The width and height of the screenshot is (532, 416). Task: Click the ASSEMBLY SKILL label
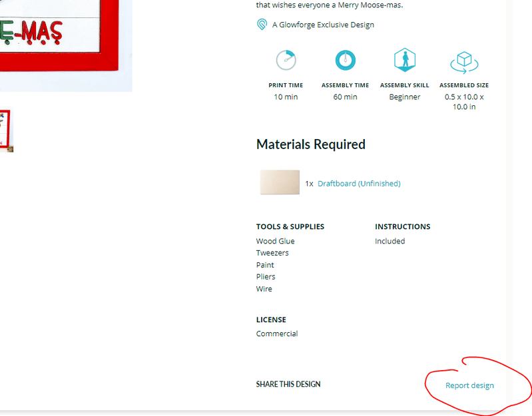(405, 85)
